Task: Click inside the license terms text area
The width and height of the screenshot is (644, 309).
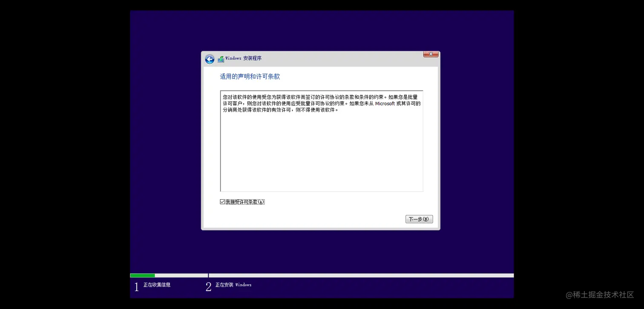Action: click(322, 140)
